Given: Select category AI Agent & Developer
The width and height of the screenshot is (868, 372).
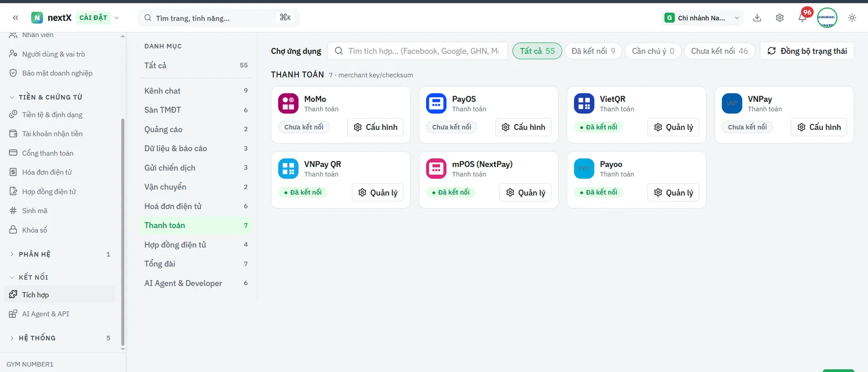Looking at the screenshot, I should 196,283.
